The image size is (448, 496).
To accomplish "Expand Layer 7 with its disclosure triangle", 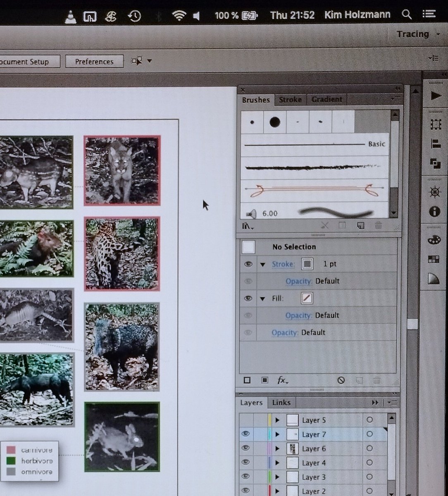I will 278,434.
